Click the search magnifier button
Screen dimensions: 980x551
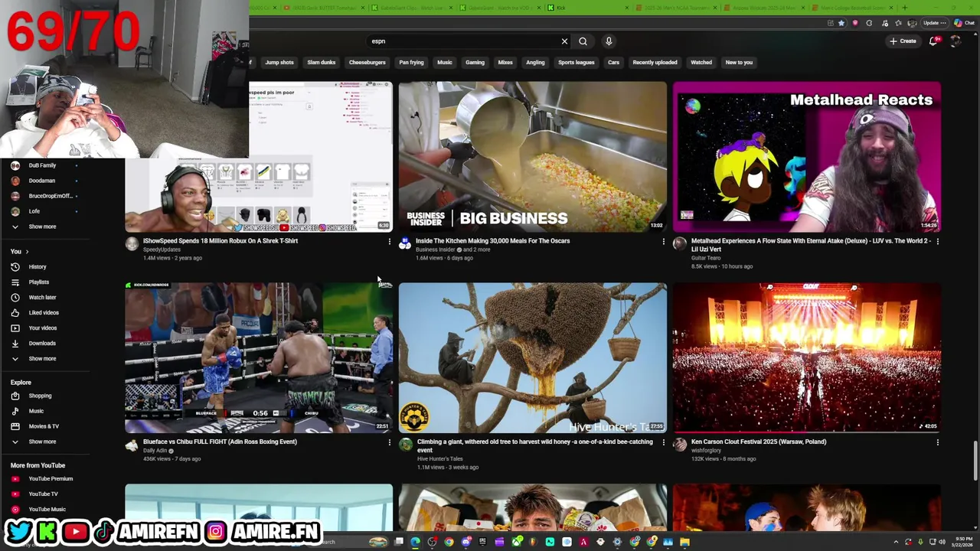(x=583, y=41)
